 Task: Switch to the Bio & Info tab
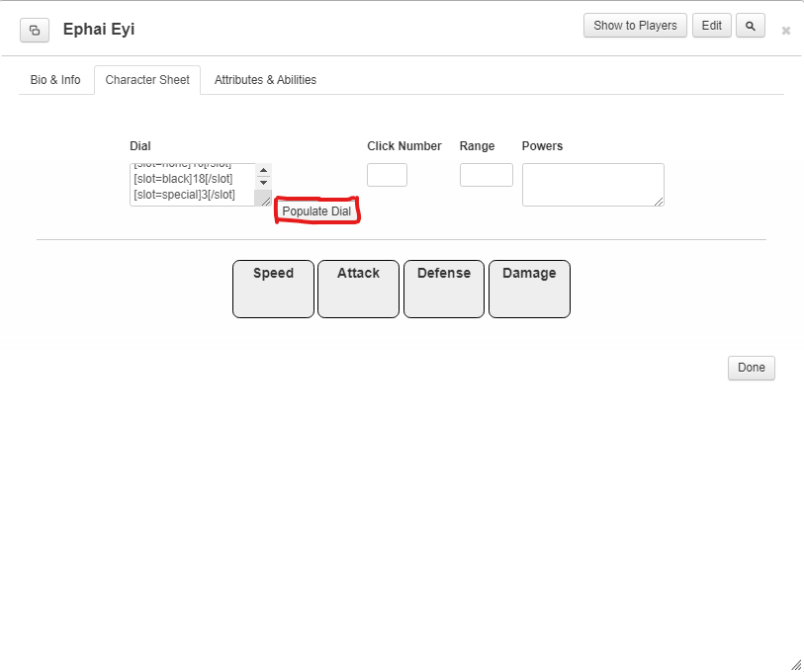coord(55,80)
